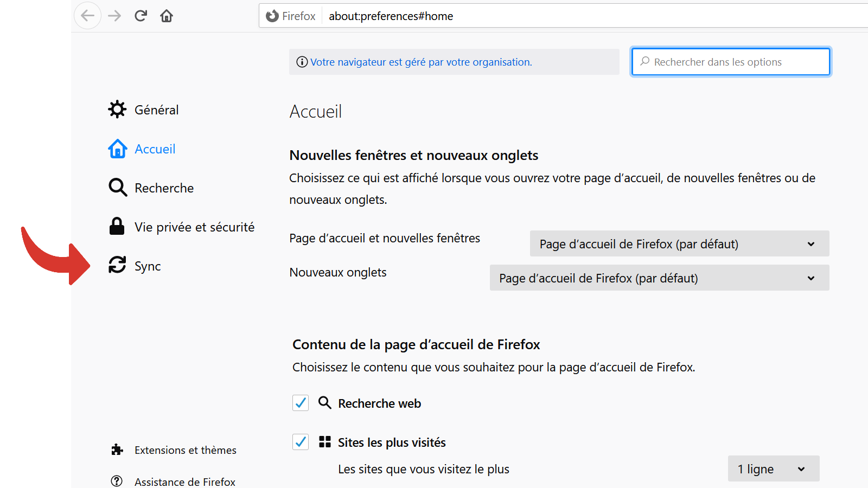
Task: Switch to the Recherche settings category
Action: coord(164,188)
